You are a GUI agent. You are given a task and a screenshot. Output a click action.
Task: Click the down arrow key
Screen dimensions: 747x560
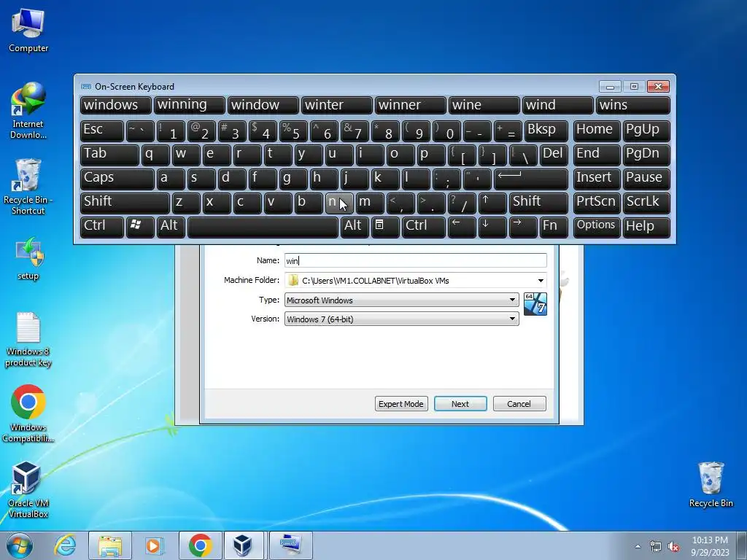[x=492, y=227]
